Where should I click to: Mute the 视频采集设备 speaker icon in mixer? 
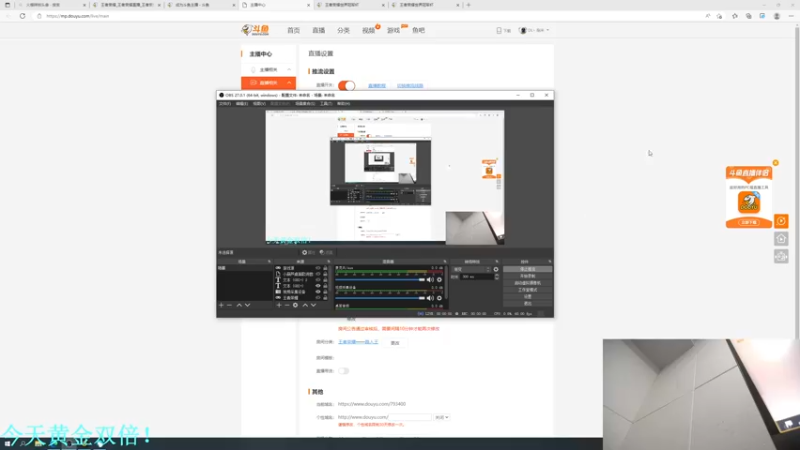pyautogui.click(x=430, y=298)
